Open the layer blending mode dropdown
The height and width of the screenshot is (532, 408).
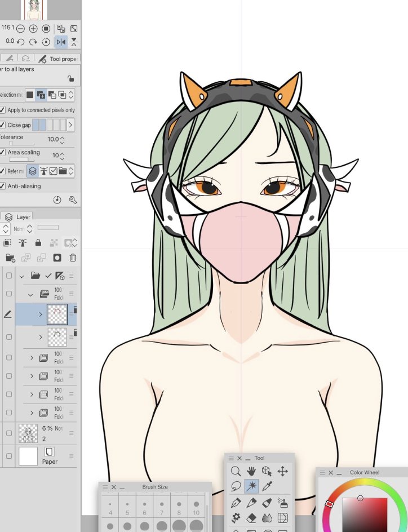pyautogui.click(x=23, y=229)
